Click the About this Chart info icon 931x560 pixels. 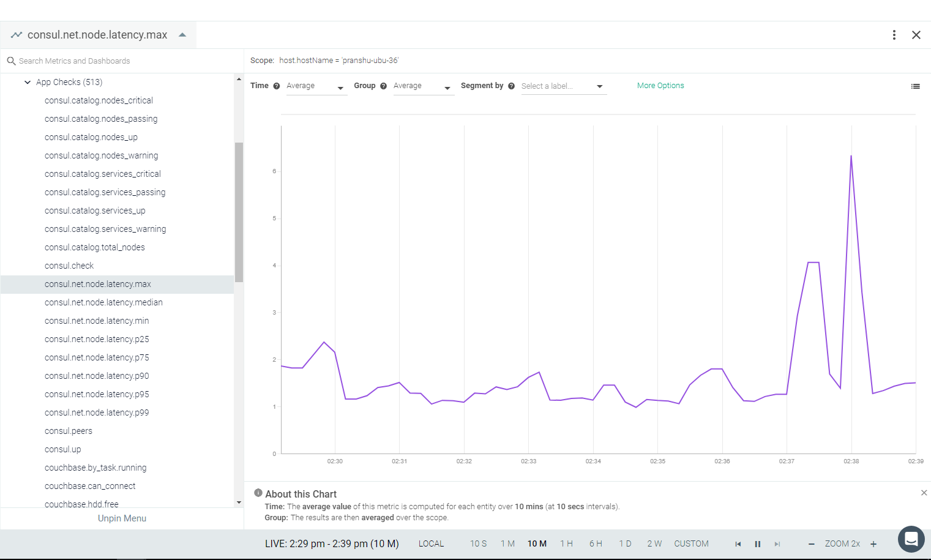(x=258, y=493)
